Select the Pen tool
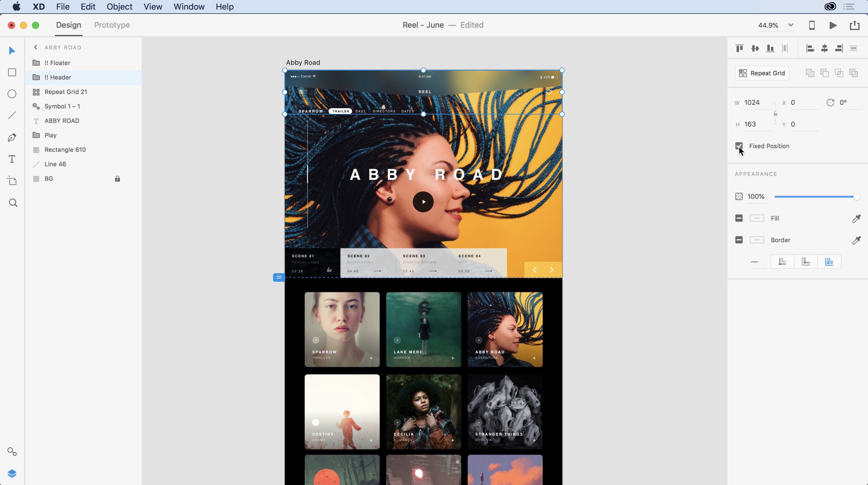 click(x=12, y=138)
